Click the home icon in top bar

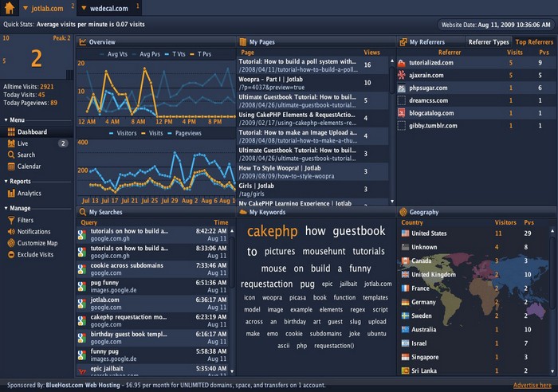(x=10, y=8)
